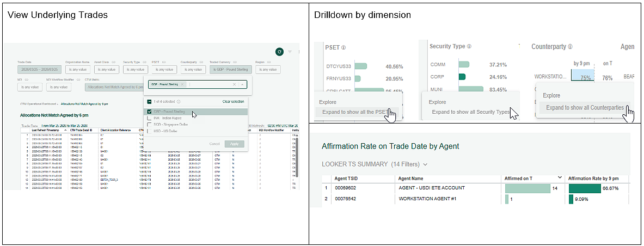The height and width of the screenshot is (246, 644).
Task: Remove the GBP - Pound Sterling chip
Action: tap(183, 84)
